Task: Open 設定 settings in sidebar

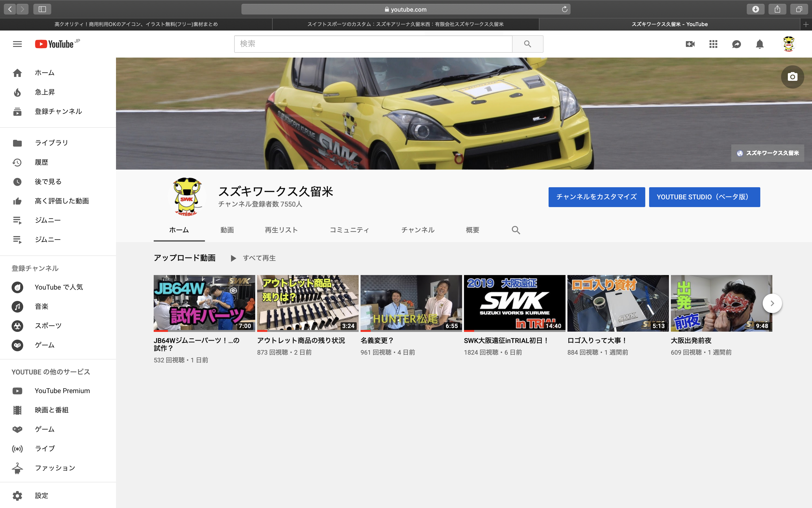Action: coord(58,496)
